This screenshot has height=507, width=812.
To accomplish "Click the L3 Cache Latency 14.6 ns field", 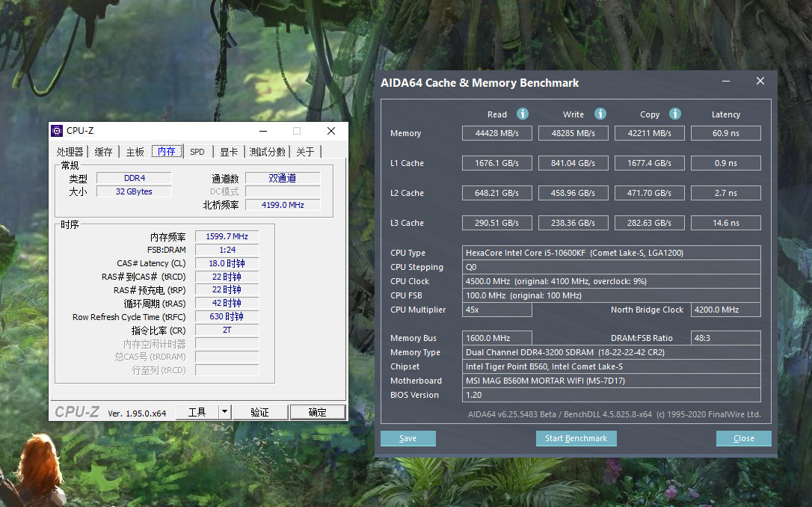I will (726, 223).
